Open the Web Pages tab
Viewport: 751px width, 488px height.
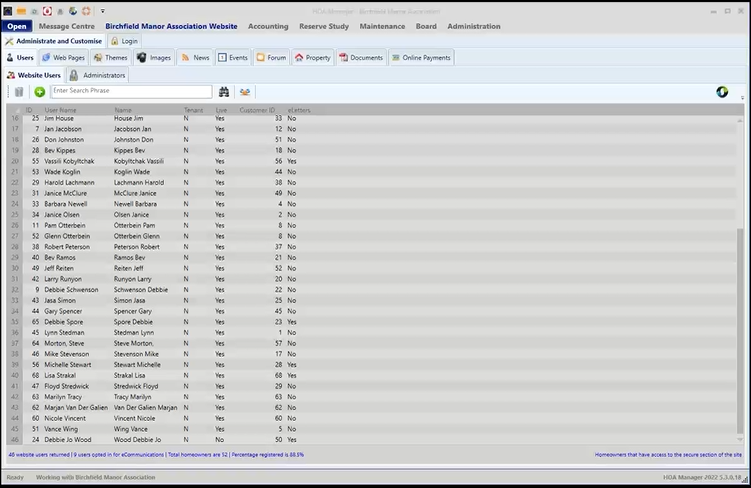[64, 57]
